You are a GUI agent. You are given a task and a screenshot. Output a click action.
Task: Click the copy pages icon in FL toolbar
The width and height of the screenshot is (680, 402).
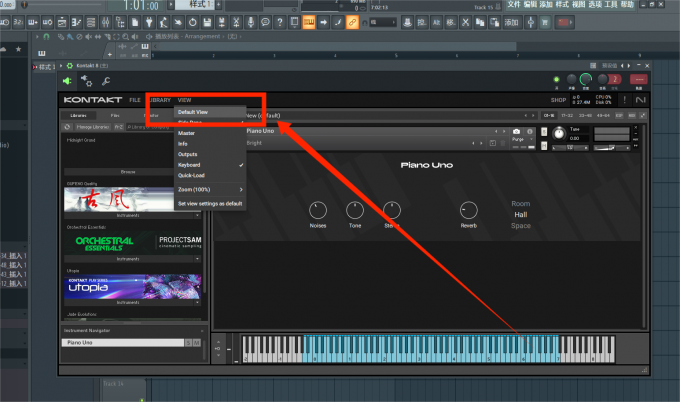click(x=480, y=22)
